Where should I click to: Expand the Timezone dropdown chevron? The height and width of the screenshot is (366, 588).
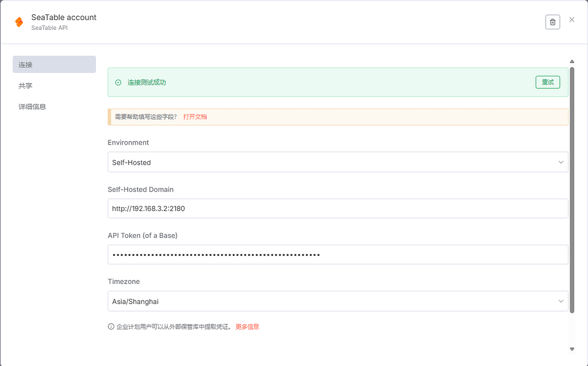[x=560, y=301]
